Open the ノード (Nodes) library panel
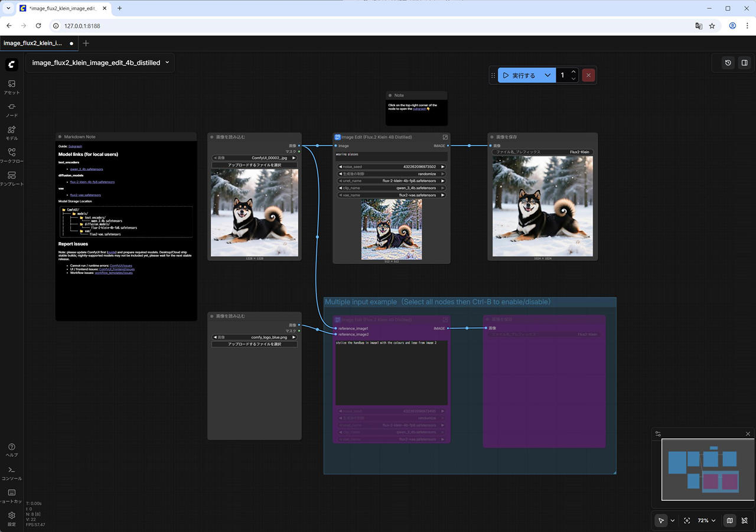The height and width of the screenshot is (532, 756). (x=12, y=110)
